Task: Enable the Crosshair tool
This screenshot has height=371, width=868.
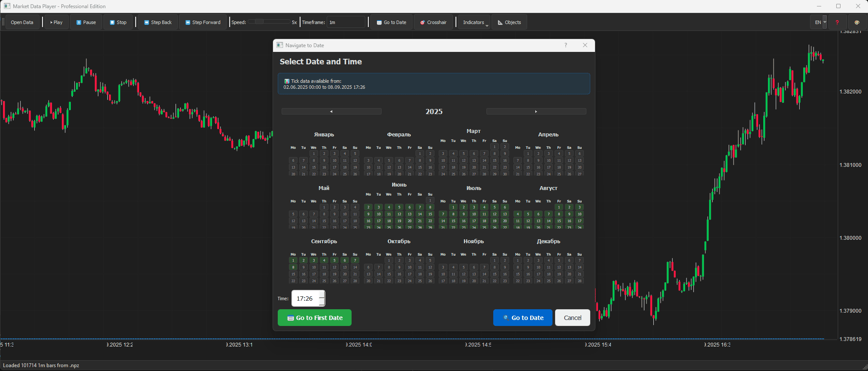Action: pyautogui.click(x=433, y=22)
